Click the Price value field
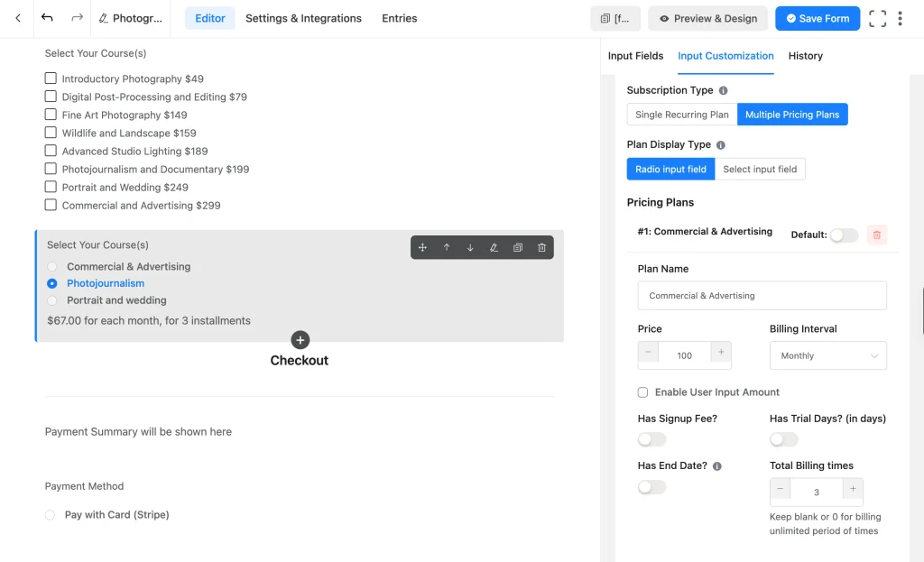 point(684,355)
